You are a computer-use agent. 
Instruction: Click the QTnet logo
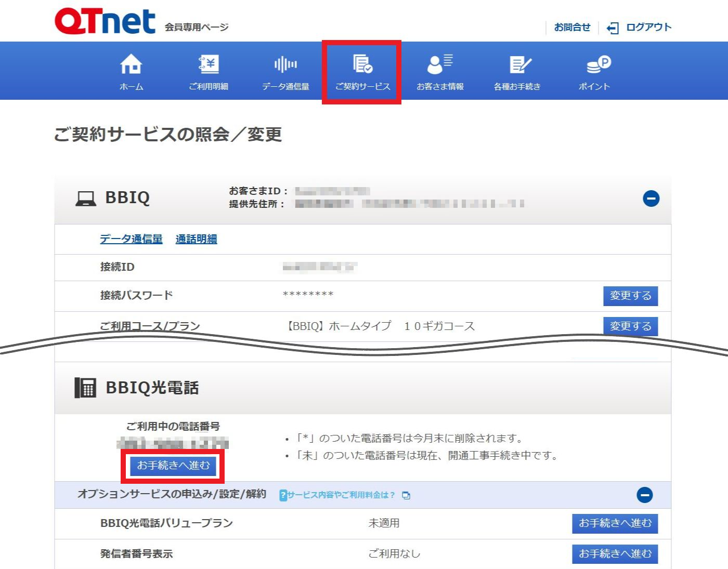[x=105, y=22]
